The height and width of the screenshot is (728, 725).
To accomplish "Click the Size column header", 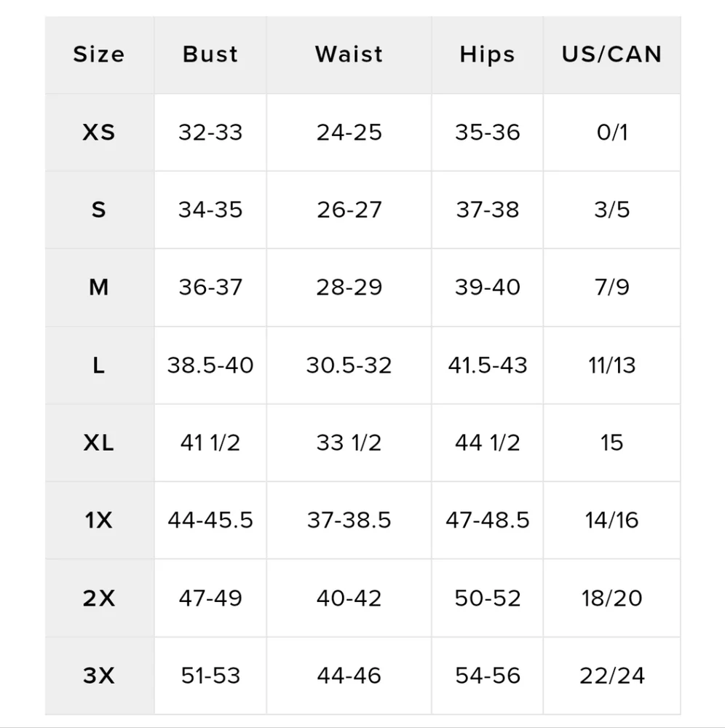I will [x=99, y=55].
